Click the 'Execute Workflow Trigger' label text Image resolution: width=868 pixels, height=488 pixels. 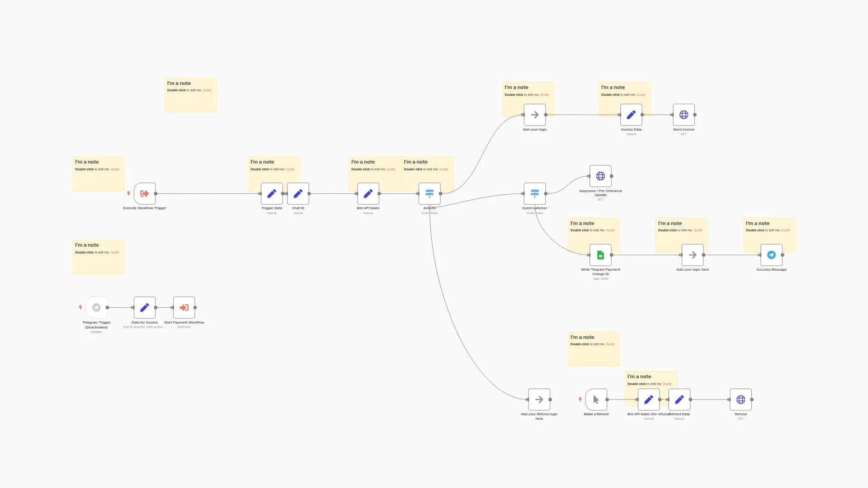(x=145, y=208)
